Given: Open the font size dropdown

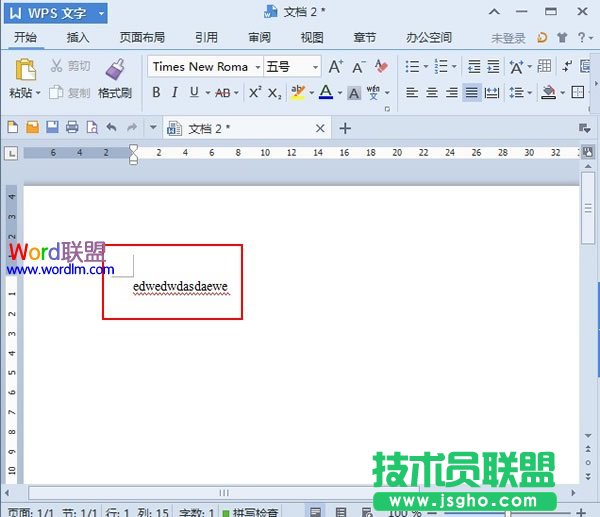Looking at the screenshot, I should click(315, 67).
